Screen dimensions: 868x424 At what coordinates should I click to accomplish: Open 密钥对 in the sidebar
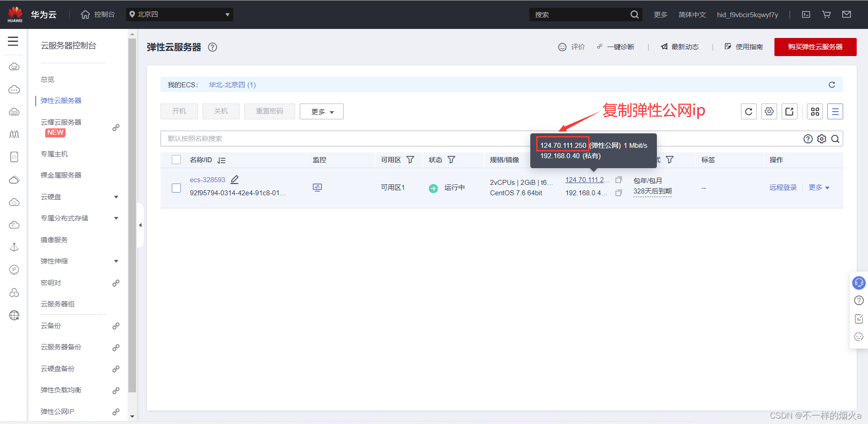51,283
